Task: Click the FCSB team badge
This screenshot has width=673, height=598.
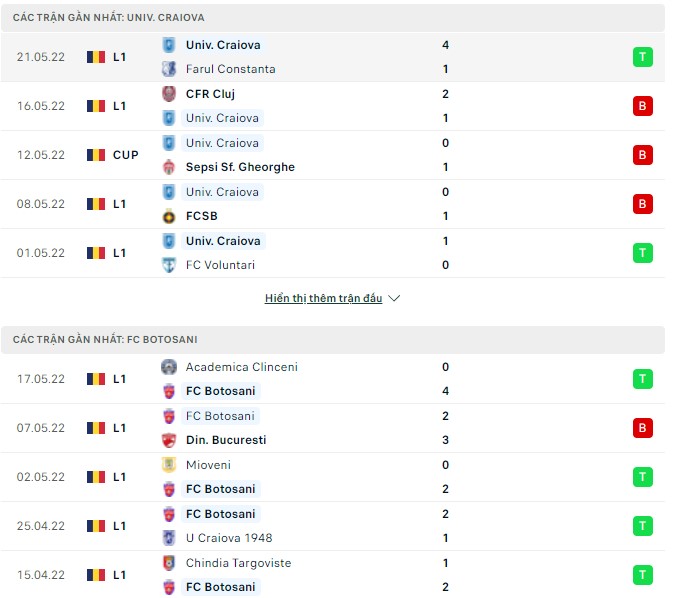Action: click(169, 216)
